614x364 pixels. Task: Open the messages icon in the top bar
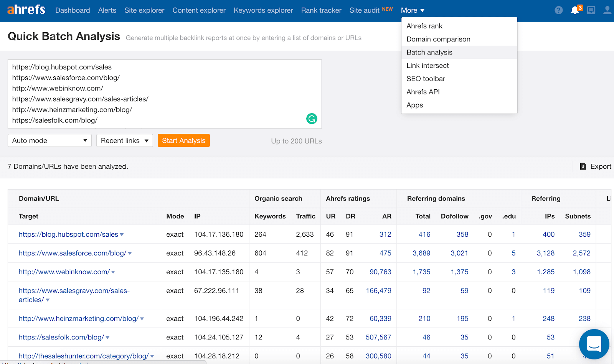click(591, 10)
